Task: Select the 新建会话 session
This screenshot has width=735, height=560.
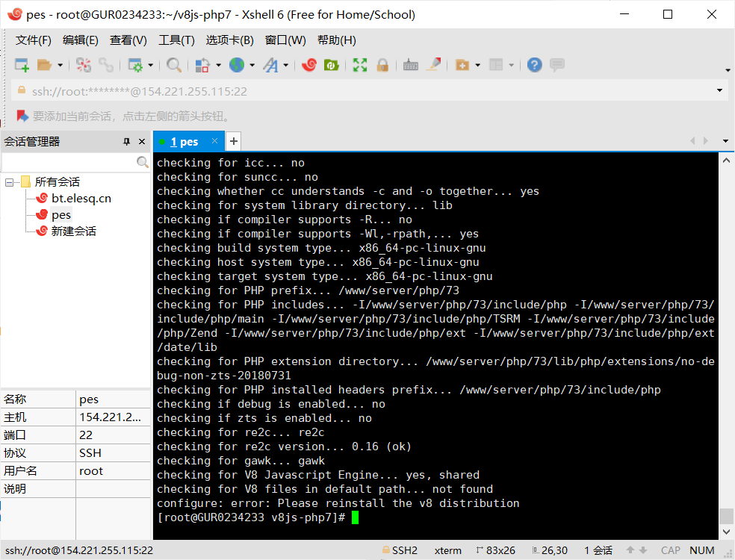Action: 74,231
